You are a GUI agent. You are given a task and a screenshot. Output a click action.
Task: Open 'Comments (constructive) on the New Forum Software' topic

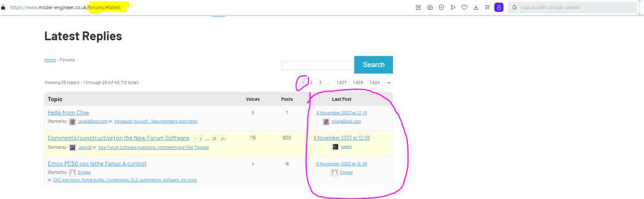119,138
